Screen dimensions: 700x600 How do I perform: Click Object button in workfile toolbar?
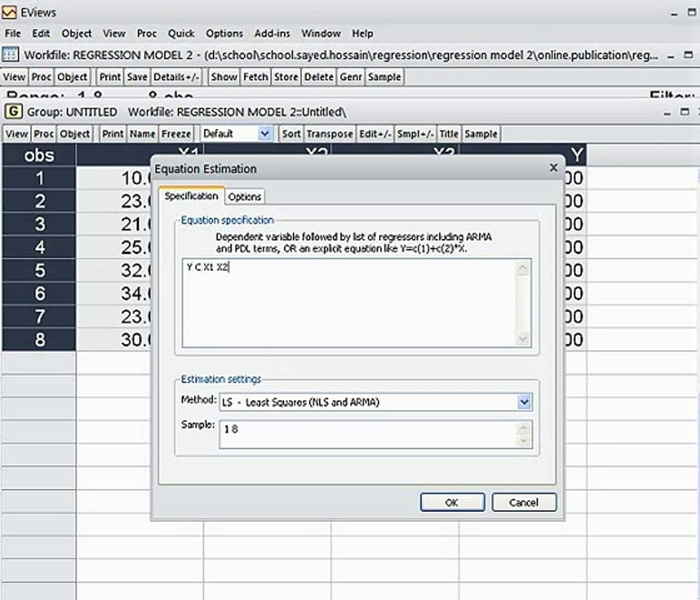coord(72,77)
